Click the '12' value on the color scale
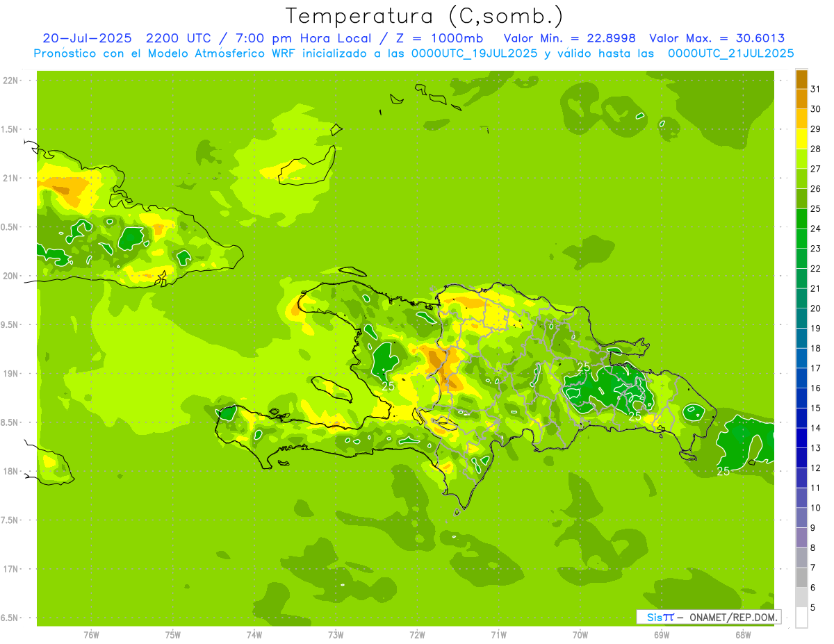The height and width of the screenshot is (644, 834). (x=816, y=468)
